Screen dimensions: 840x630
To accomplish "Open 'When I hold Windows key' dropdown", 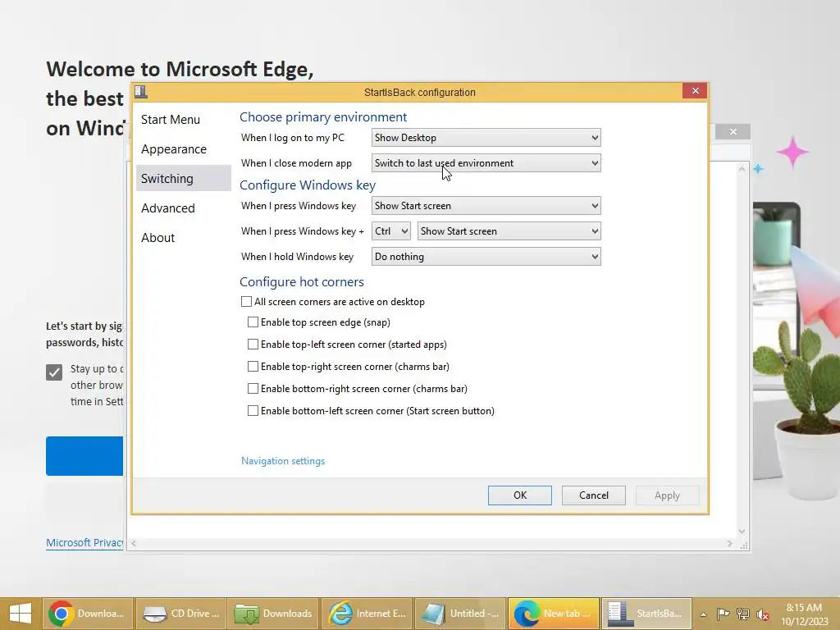I will tap(486, 257).
